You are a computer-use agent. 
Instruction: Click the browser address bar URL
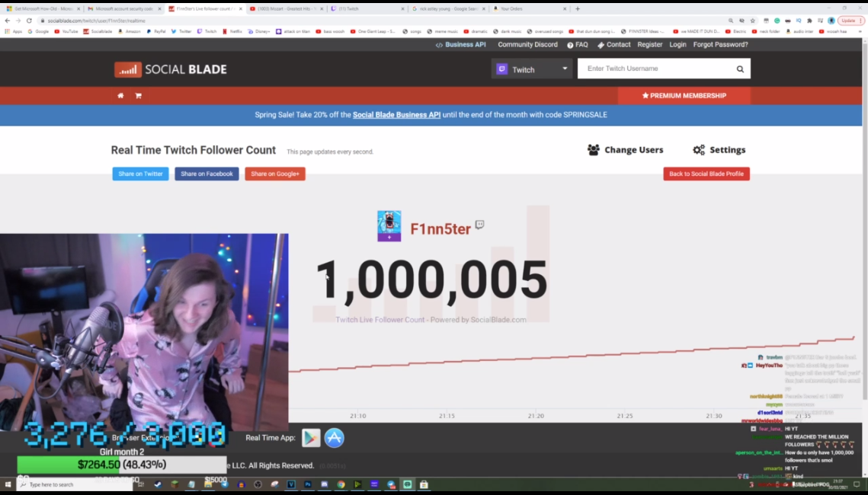96,21
